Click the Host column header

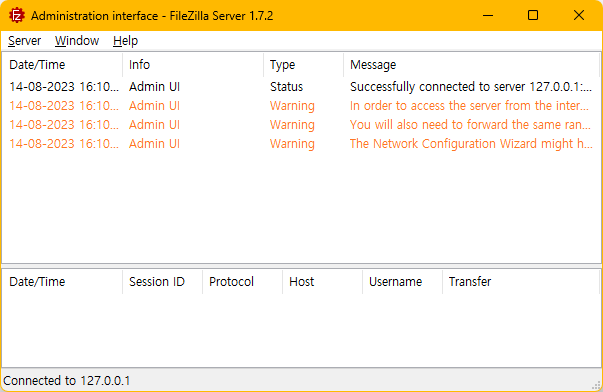pos(323,282)
